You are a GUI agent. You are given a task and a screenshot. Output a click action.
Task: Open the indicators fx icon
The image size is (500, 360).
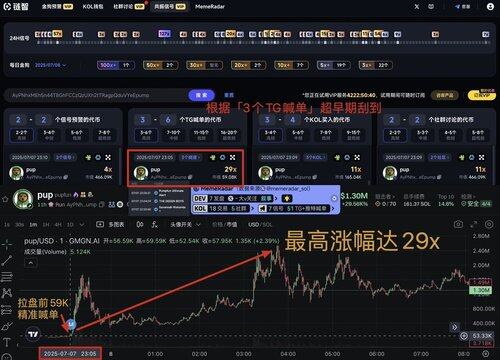click(x=154, y=224)
